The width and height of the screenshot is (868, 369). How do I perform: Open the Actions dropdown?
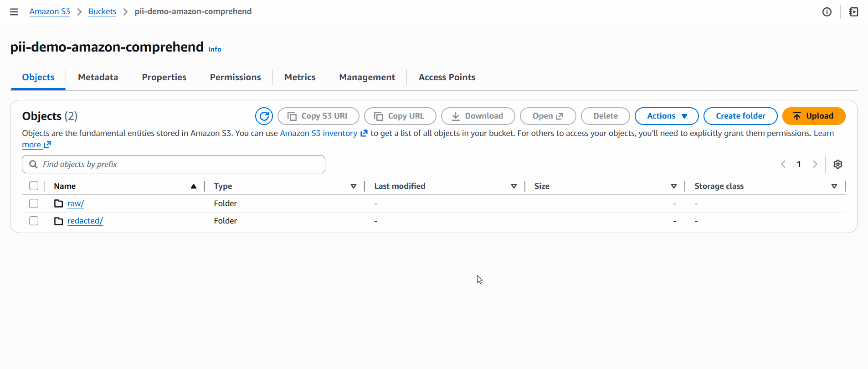(x=667, y=116)
